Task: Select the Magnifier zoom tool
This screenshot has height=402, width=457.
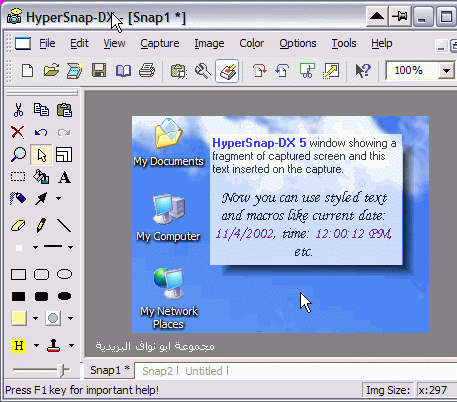Action: coord(18,154)
